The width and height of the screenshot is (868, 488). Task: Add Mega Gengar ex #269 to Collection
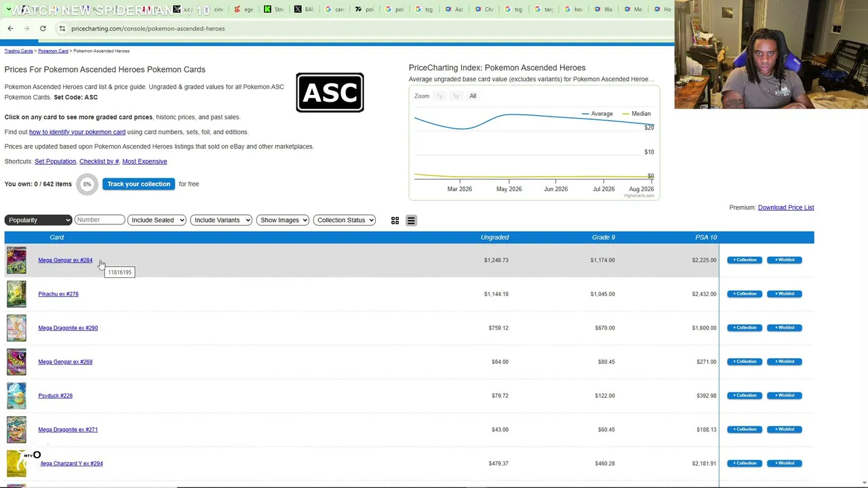[745, 361]
